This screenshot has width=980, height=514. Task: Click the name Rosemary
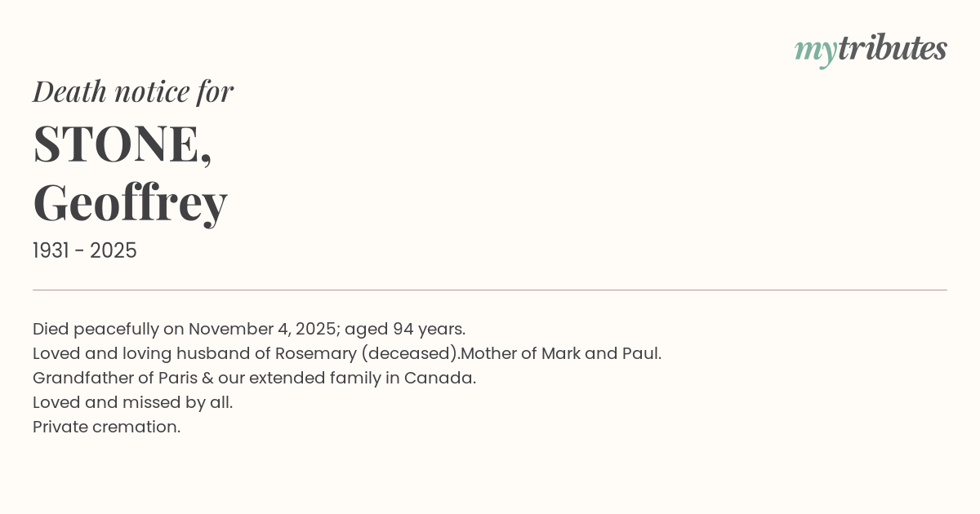pos(316,353)
